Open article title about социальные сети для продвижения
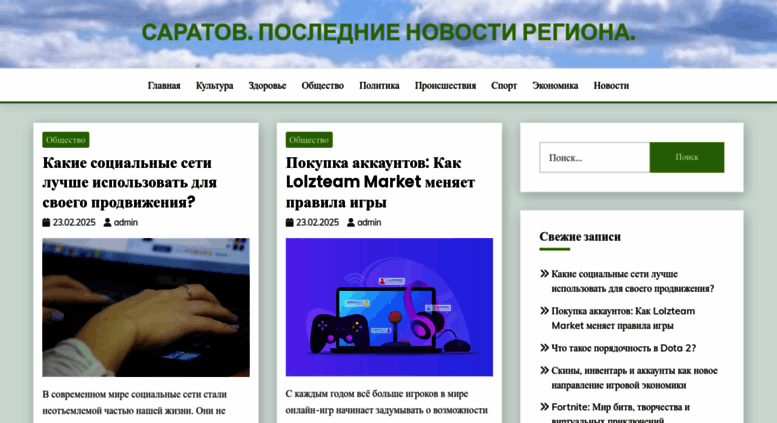This screenshot has width=777, height=423. click(x=130, y=182)
